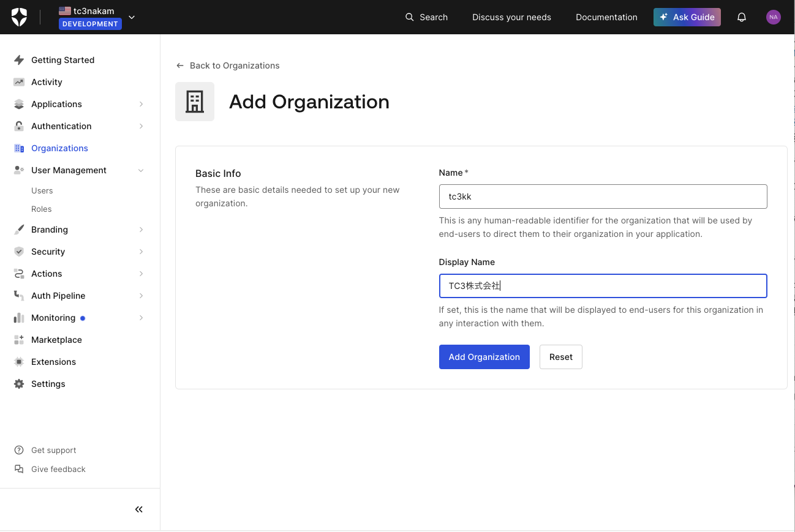Image resolution: width=795 pixels, height=532 pixels.
Task: Follow the Back to Organizations link
Action: pos(227,66)
